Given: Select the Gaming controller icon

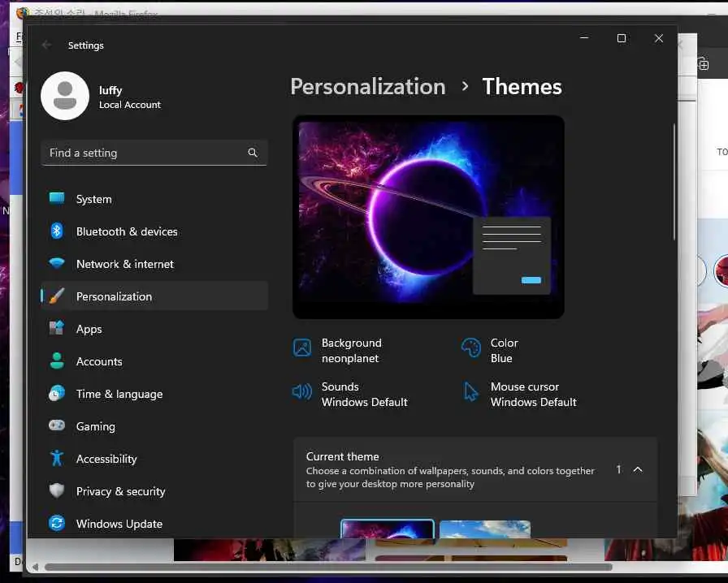Looking at the screenshot, I should pos(57,425).
